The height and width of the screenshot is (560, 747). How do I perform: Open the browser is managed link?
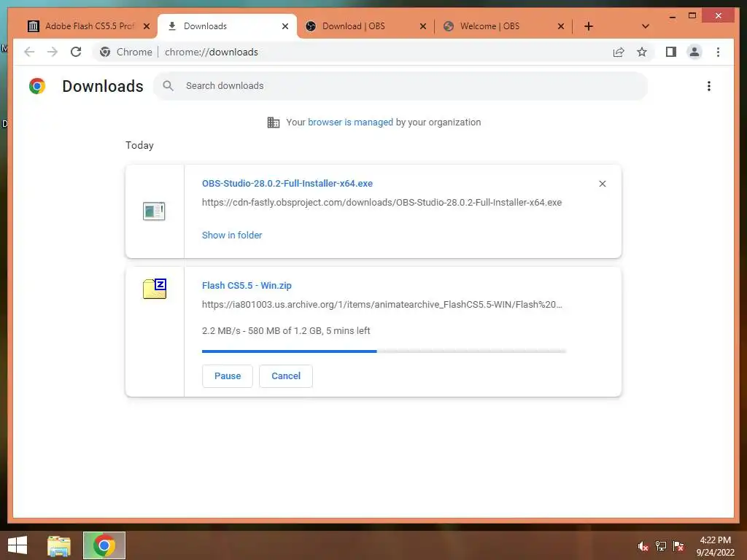point(350,122)
